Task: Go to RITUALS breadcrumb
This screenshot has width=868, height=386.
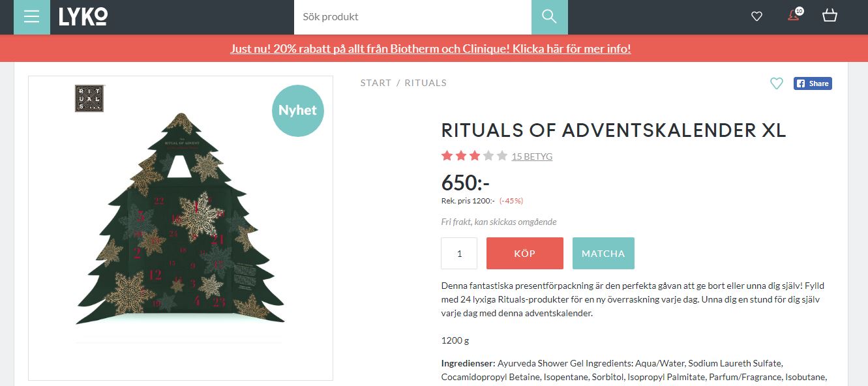Action: [x=425, y=83]
